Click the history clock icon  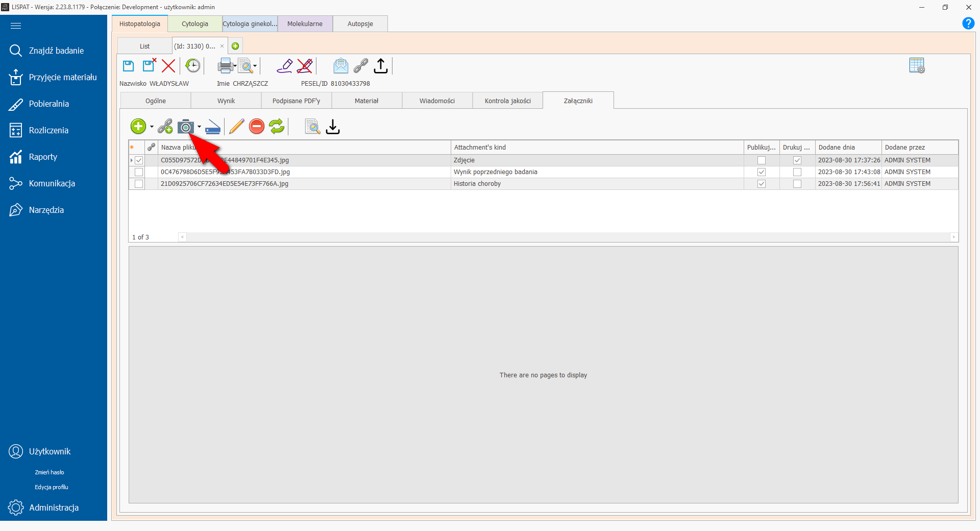click(192, 66)
